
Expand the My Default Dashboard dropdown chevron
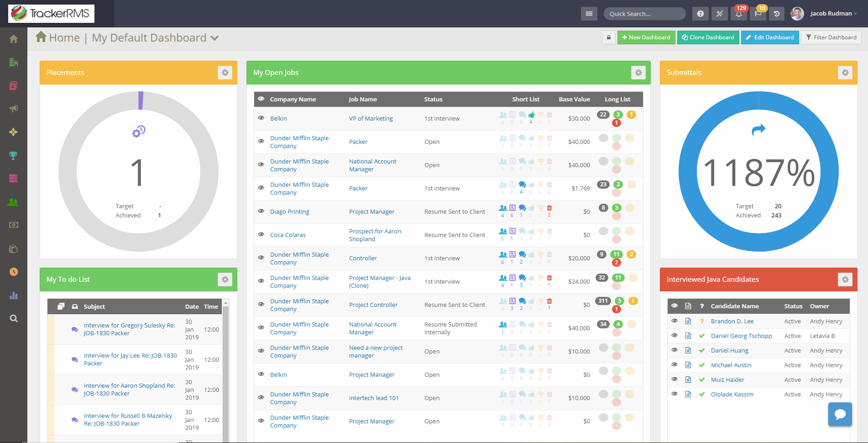(x=214, y=38)
